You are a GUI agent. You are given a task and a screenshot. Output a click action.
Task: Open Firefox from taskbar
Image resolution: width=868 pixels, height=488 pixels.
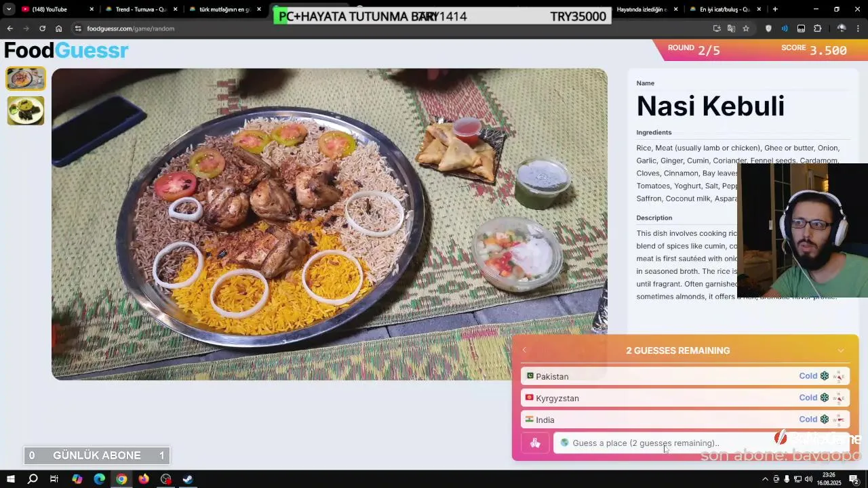(144, 479)
